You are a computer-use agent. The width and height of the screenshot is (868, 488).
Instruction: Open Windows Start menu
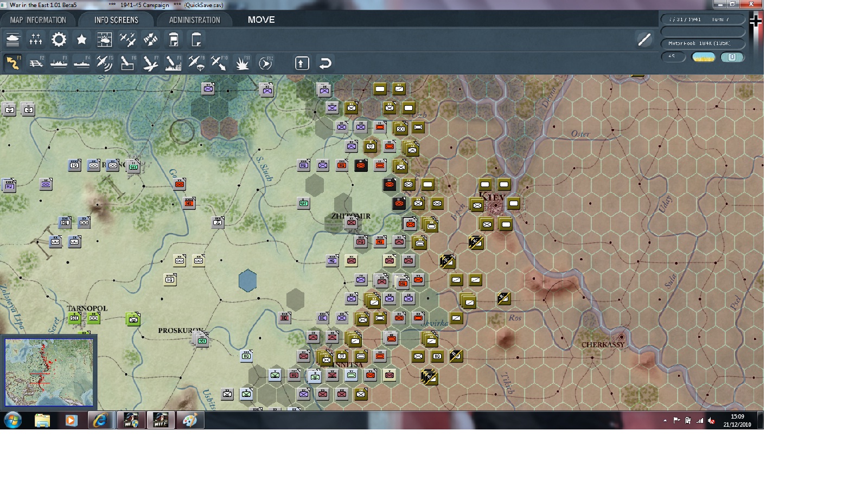[12, 420]
